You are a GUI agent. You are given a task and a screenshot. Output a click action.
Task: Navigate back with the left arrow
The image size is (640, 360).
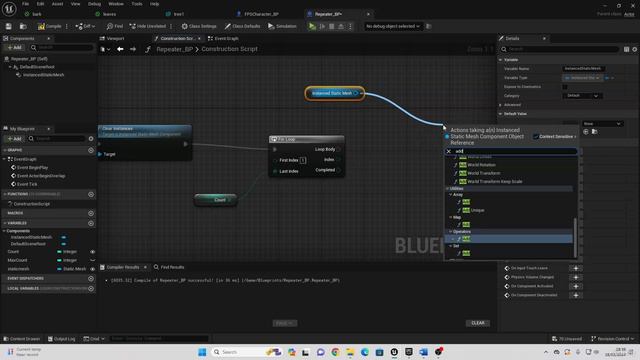[x=120, y=49]
